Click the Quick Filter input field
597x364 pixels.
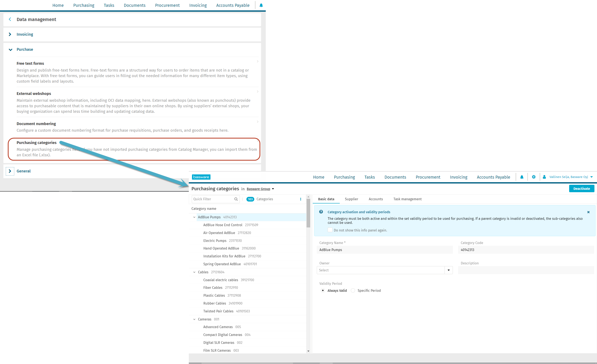[x=215, y=199]
